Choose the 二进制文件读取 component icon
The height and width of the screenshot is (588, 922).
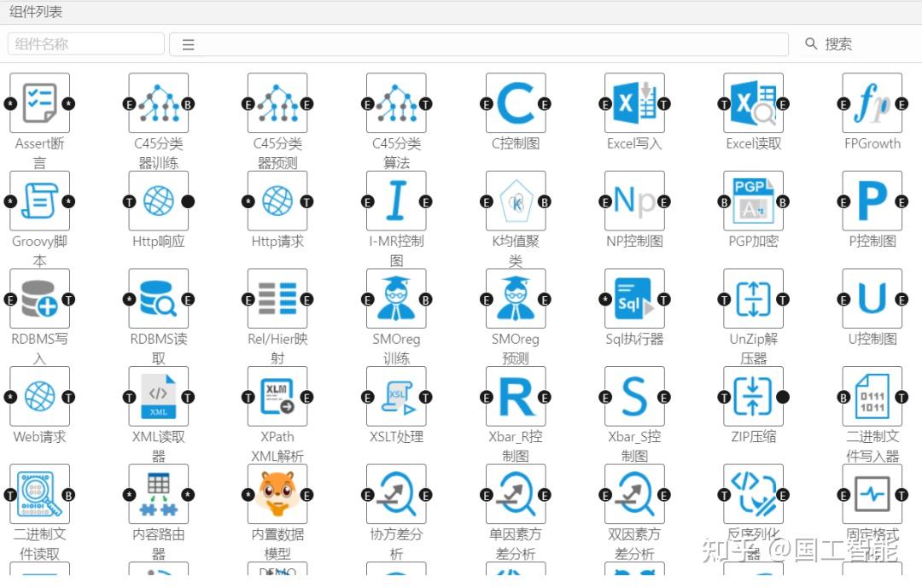point(39,494)
